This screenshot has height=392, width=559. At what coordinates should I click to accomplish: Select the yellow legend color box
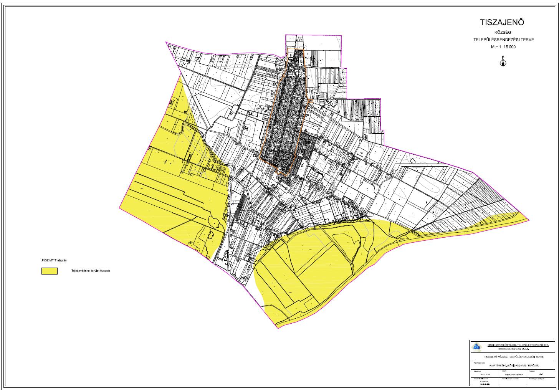click(x=49, y=271)
